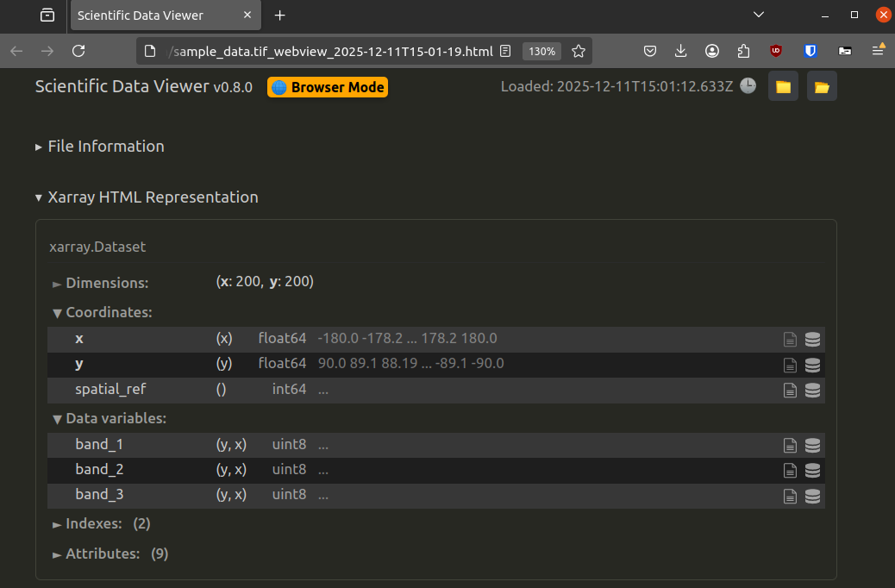Open attributes for the spatial_ref coordinate
The image size is (895, 588).
(x=791, y=390)
